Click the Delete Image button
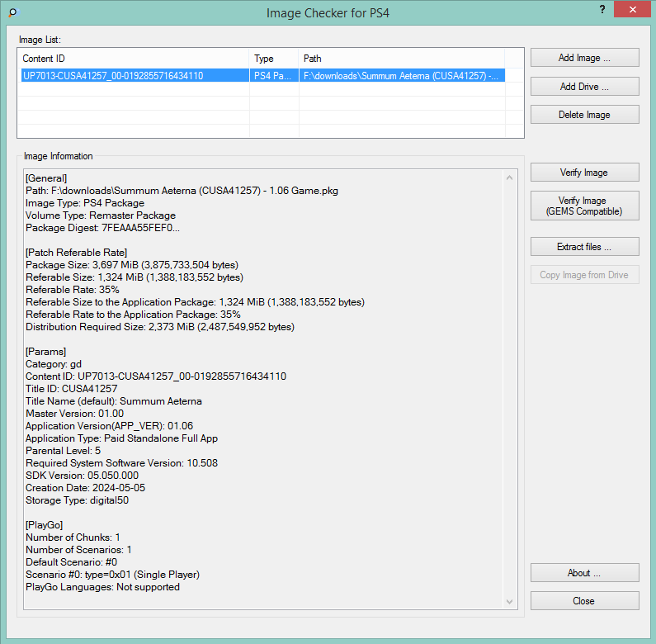 click(x=584, y=115)
